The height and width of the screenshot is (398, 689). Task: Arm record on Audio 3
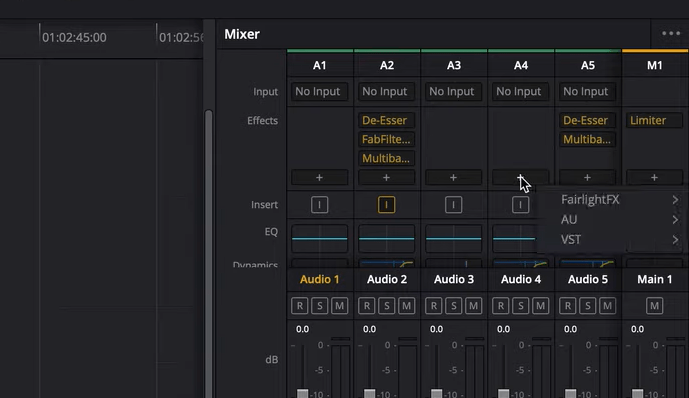click(434, 306)
